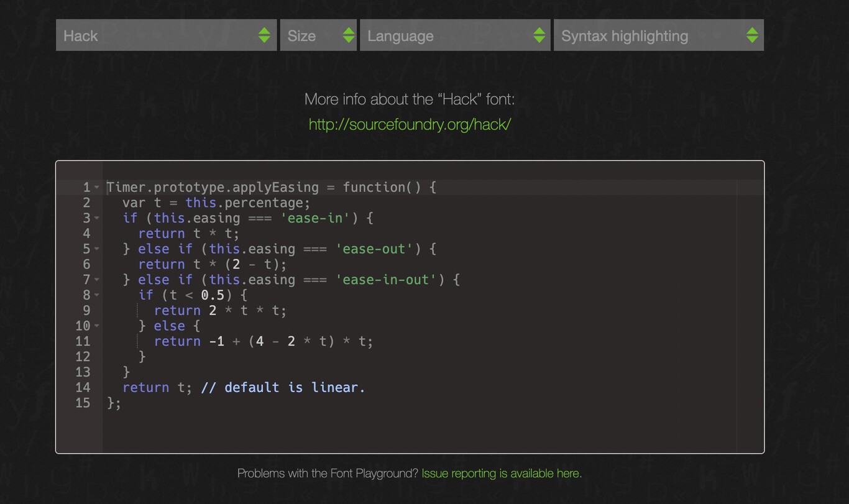The height and width of the screenshot is (504, 849).
Task: Collapse the inner if block on line 8
Action: [97, 295]
